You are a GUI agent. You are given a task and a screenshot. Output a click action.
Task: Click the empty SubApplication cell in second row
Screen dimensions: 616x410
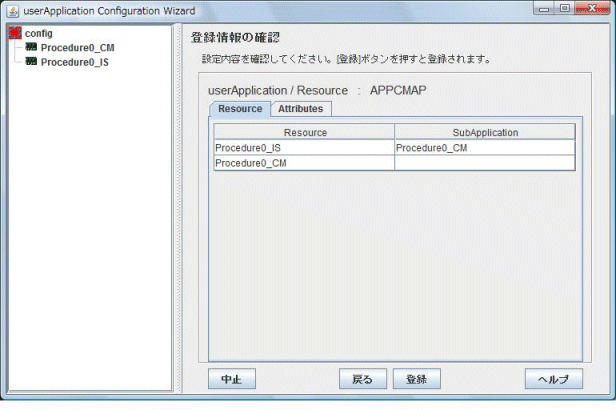[x=485, y=163]
